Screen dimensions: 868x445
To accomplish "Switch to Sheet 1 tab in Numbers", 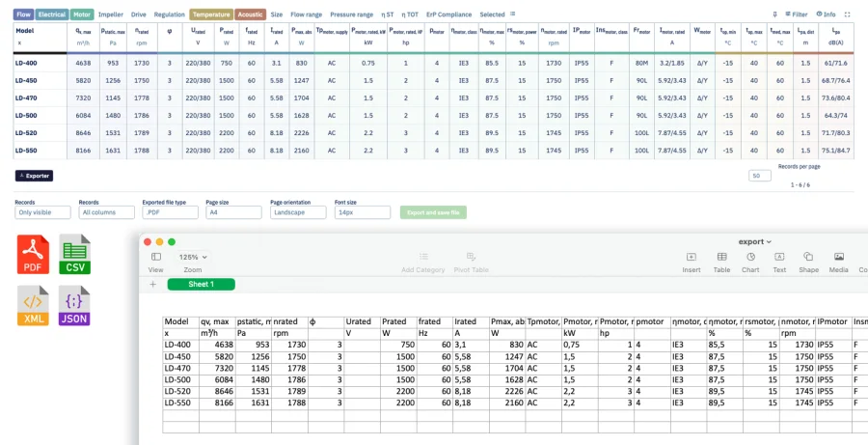I will [201, 285].
